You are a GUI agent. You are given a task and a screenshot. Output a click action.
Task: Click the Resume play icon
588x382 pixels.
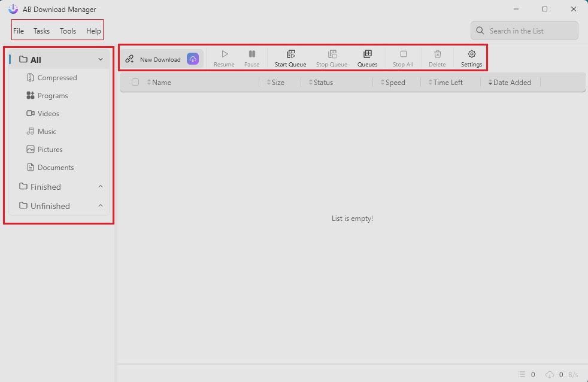coord(225,54)
